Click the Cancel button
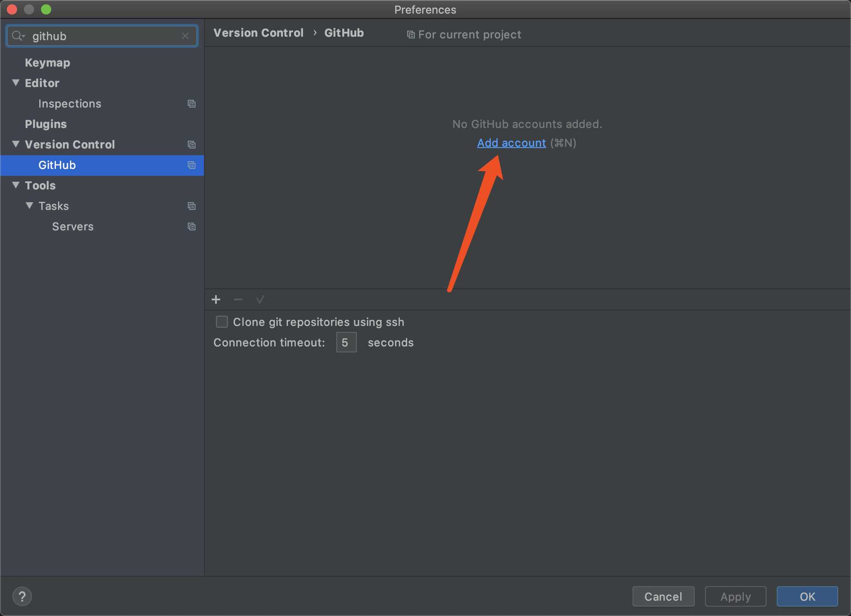Image resolution: width=851 pixels, height=616 pixels. 663,596
